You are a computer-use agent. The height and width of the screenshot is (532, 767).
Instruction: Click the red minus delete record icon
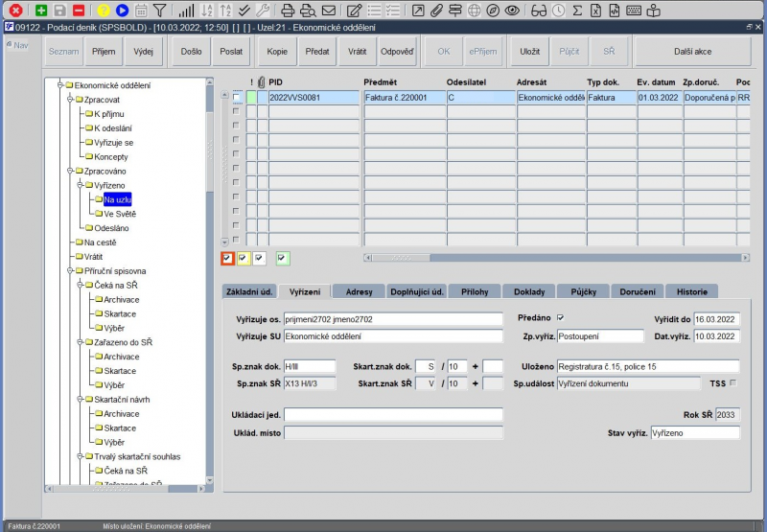(x=79, y=10)
